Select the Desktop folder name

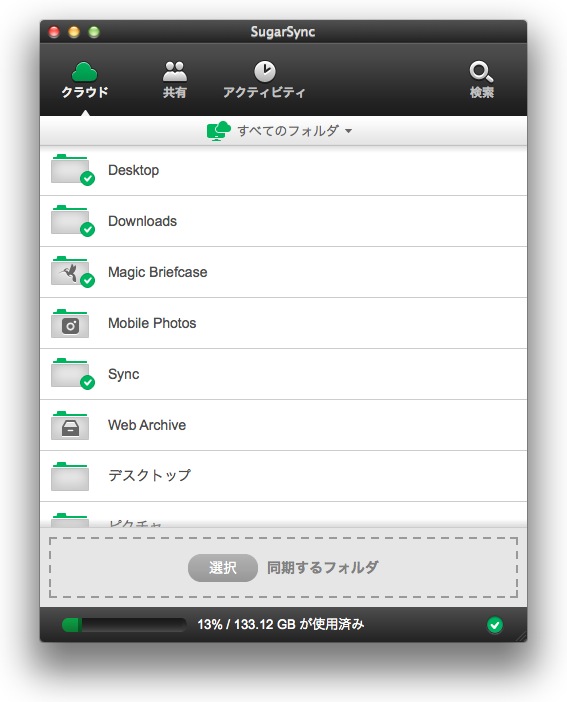point(133,170)
